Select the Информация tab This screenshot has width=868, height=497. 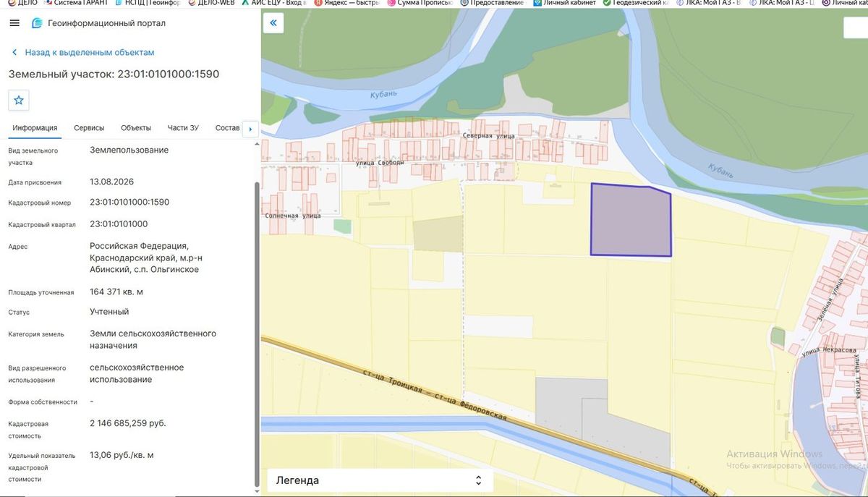(35, 128)
